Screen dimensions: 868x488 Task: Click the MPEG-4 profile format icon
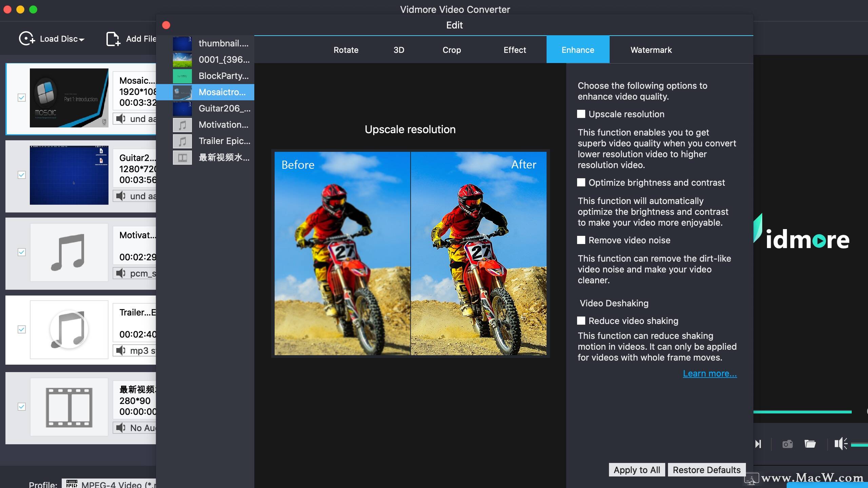[x=72, y=483]
